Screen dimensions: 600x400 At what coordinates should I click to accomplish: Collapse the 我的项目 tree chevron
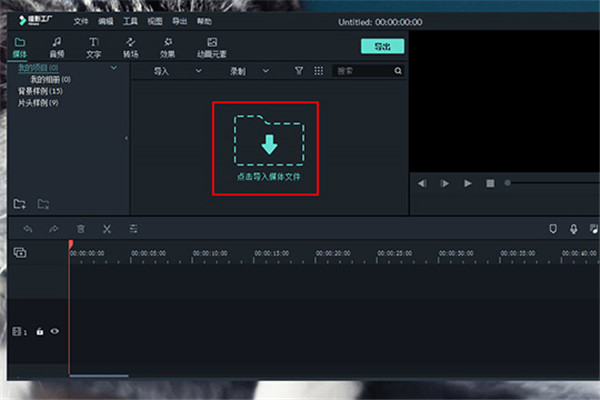tap(113, 68)
